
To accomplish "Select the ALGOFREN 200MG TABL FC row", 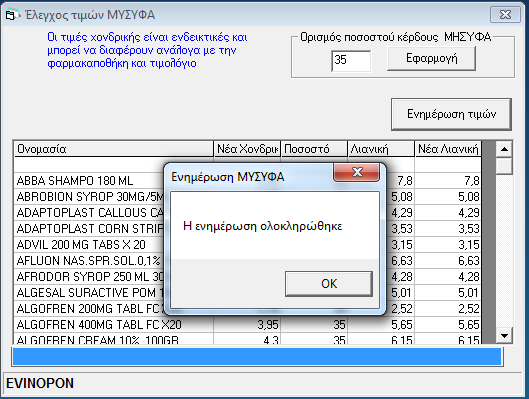I will point(89,309).
